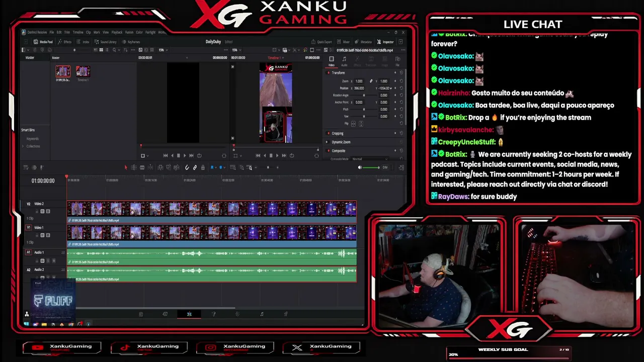
Task: Open the Playback menu
Action: (117, 32)
